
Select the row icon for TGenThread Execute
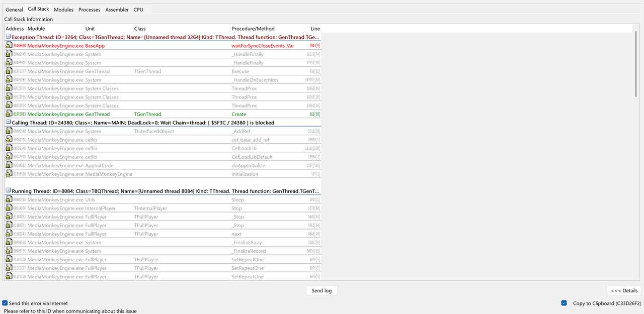coord(9,71)
